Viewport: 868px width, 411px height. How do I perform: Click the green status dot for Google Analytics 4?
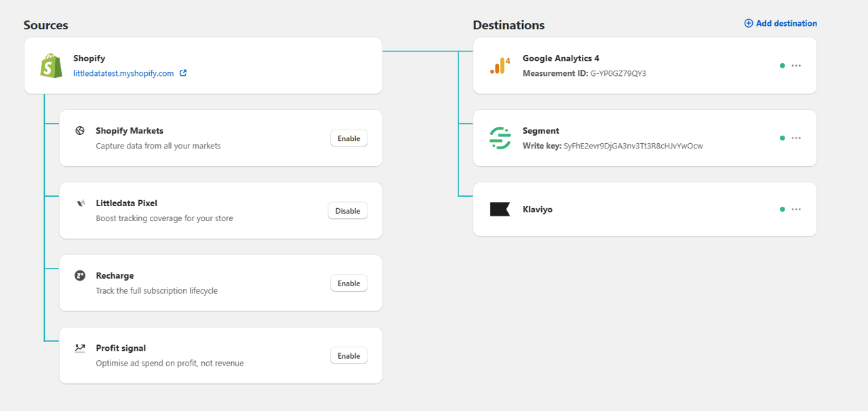point(782,66)
